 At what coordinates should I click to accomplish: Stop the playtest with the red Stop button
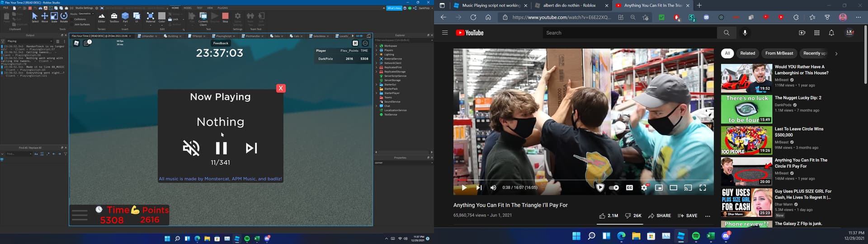click(225, 17)
